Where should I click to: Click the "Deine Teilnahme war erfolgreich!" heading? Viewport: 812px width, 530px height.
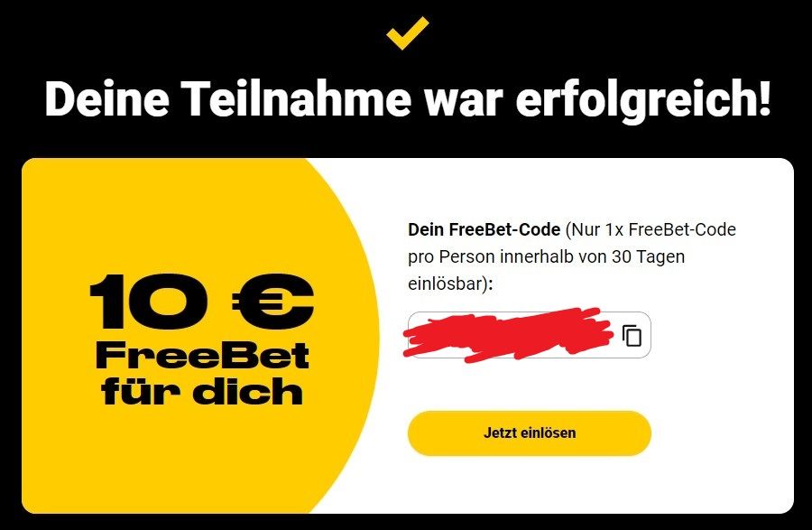click(408, 98)
